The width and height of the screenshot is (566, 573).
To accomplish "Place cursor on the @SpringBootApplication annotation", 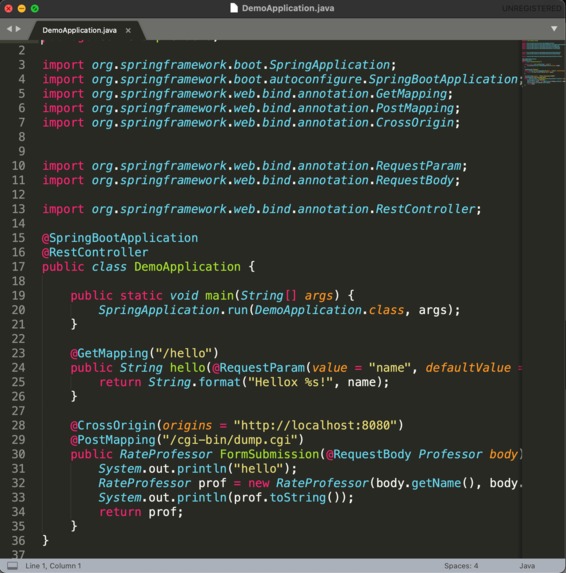I will 120,238.
